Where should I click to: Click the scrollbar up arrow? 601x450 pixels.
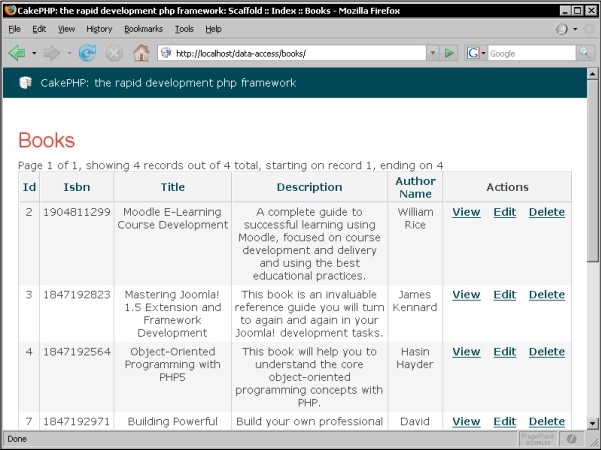click(x=593, y=74)
